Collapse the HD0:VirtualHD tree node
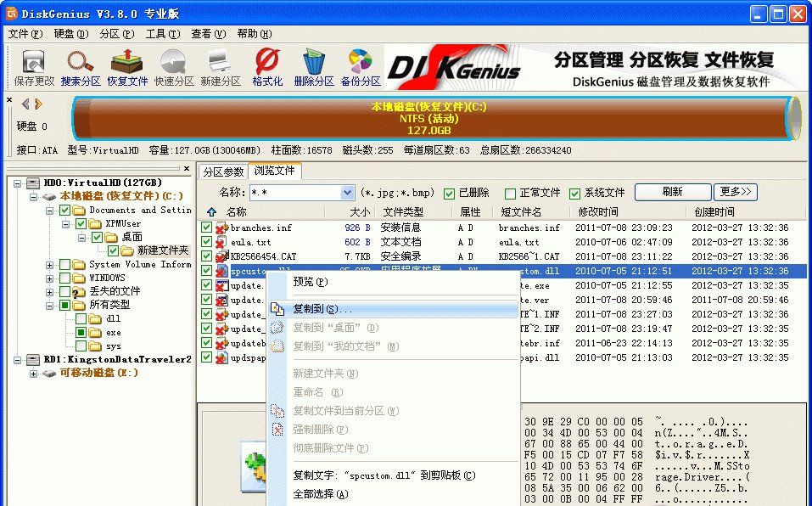This screenshot has height=506, width=812. point(18,183)
